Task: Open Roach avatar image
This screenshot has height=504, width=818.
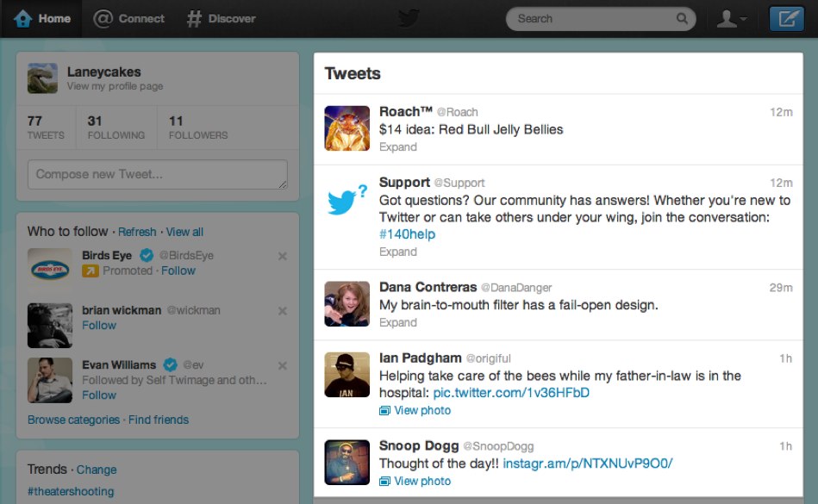Action: pyautogui.click(x=347, y=128)
